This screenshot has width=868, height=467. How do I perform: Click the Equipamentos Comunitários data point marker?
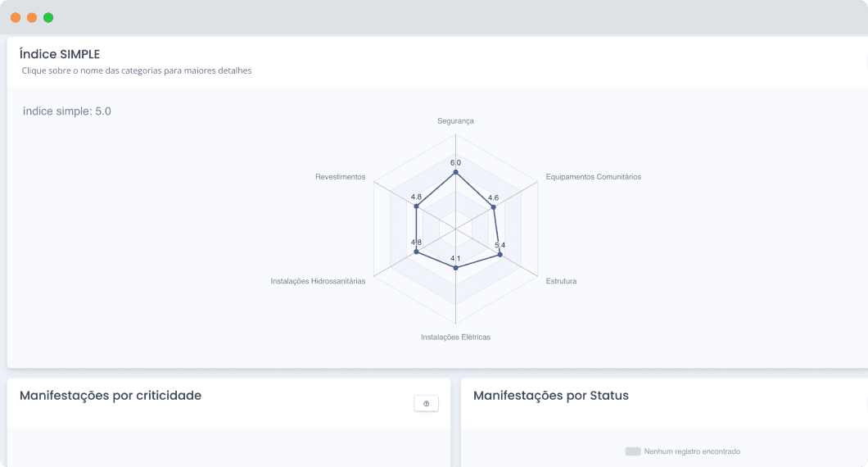click(493, 207)
